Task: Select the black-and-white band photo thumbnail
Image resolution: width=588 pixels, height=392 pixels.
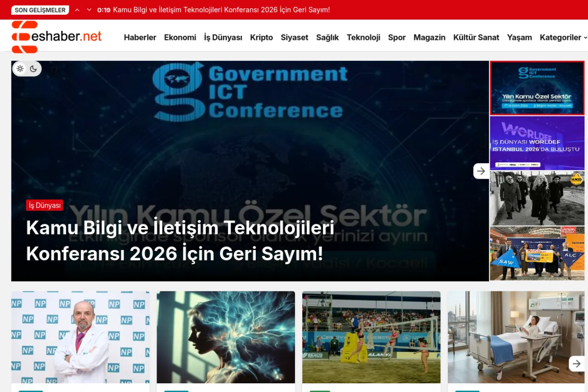Action: click(x=537, y=198)
